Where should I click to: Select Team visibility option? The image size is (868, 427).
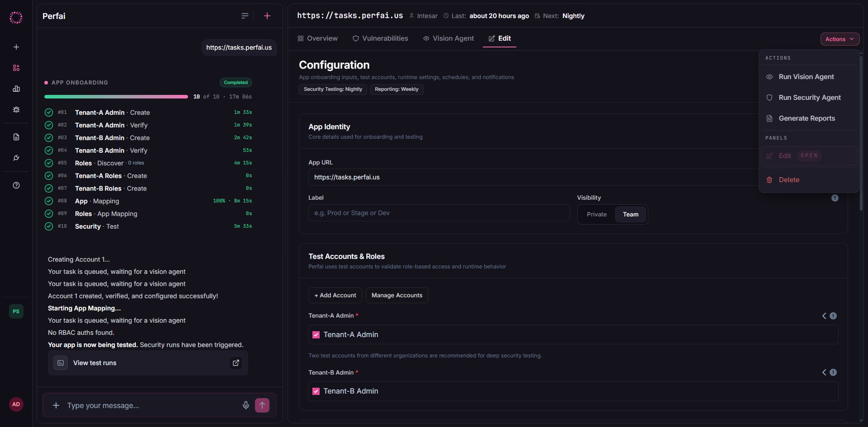pos(631,214)
